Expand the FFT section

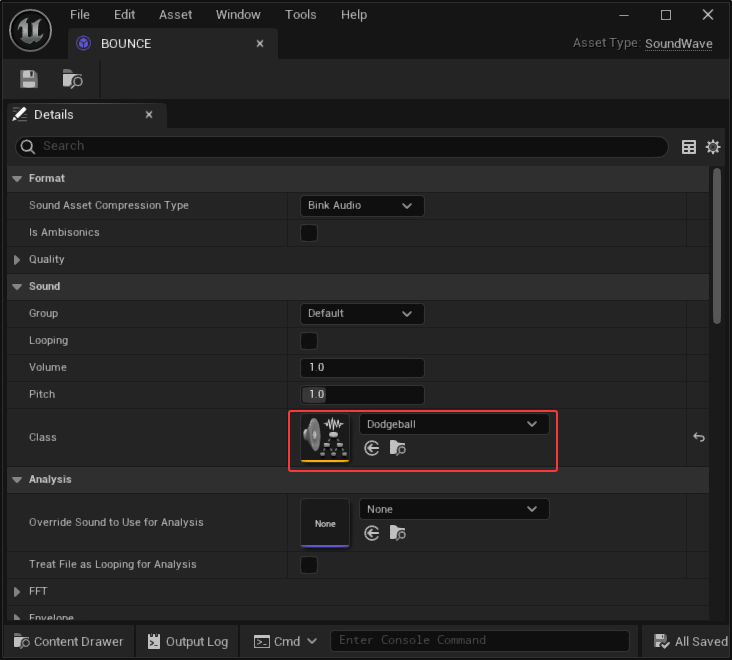pos(17,592)
